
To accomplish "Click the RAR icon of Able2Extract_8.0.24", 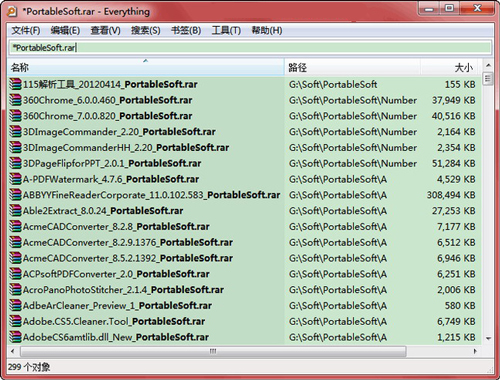I will [15, 211].
